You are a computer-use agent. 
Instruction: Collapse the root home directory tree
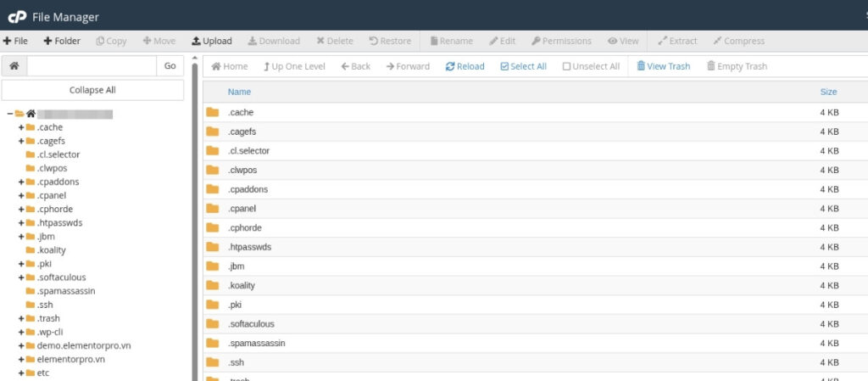[9, 114]
